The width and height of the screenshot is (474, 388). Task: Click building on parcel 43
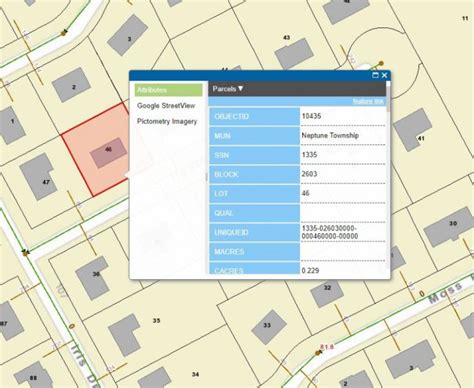(x=294, y=54)
